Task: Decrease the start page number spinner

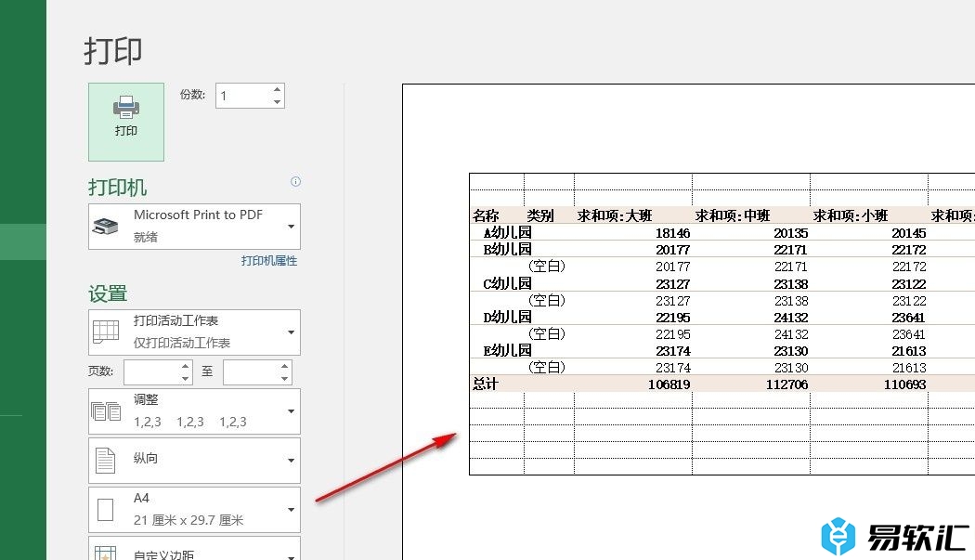Action: click(x=186, y=378)
